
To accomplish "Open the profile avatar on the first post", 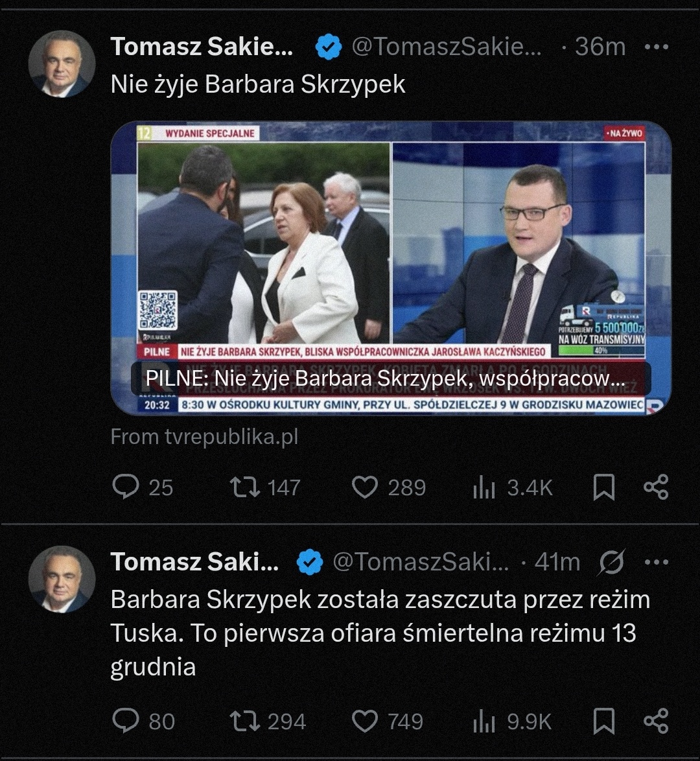I will [62, 64].
